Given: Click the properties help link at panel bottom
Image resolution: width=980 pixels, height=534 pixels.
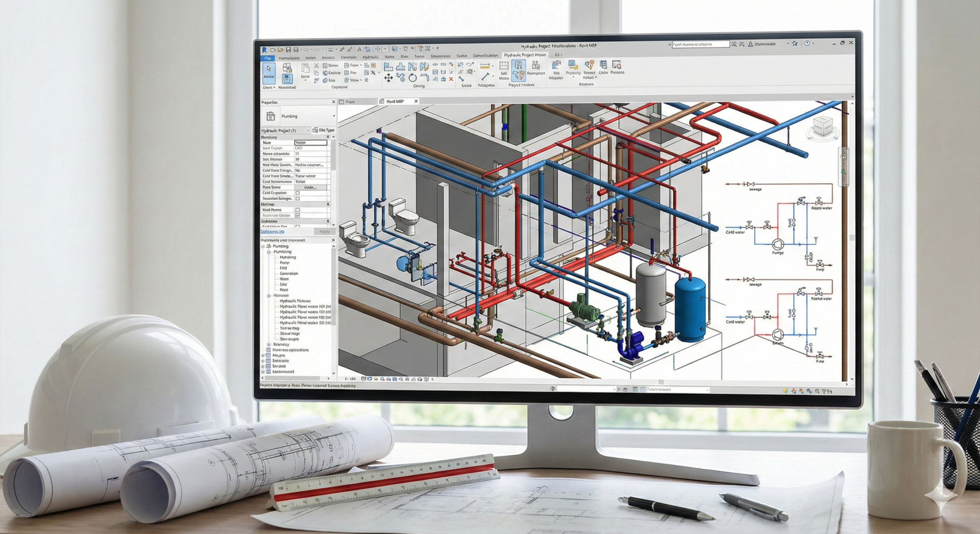Looking at the screenshot, I should [272, 231].
